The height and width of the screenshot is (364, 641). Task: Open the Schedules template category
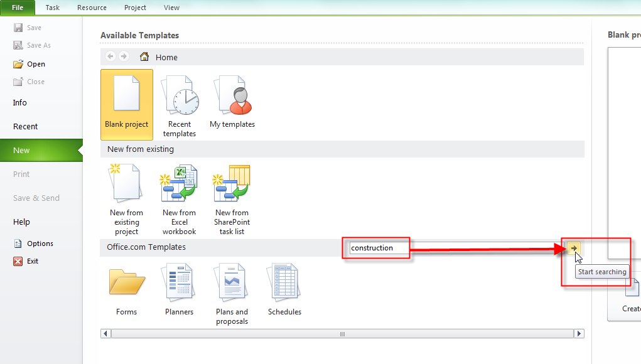(284, 282)
